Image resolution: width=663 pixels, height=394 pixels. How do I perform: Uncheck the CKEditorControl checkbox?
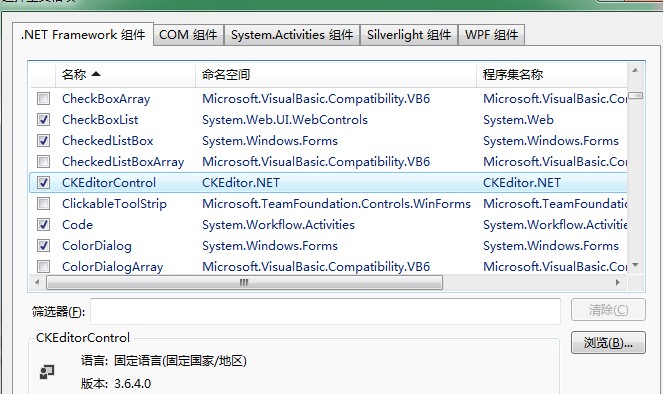44,183
